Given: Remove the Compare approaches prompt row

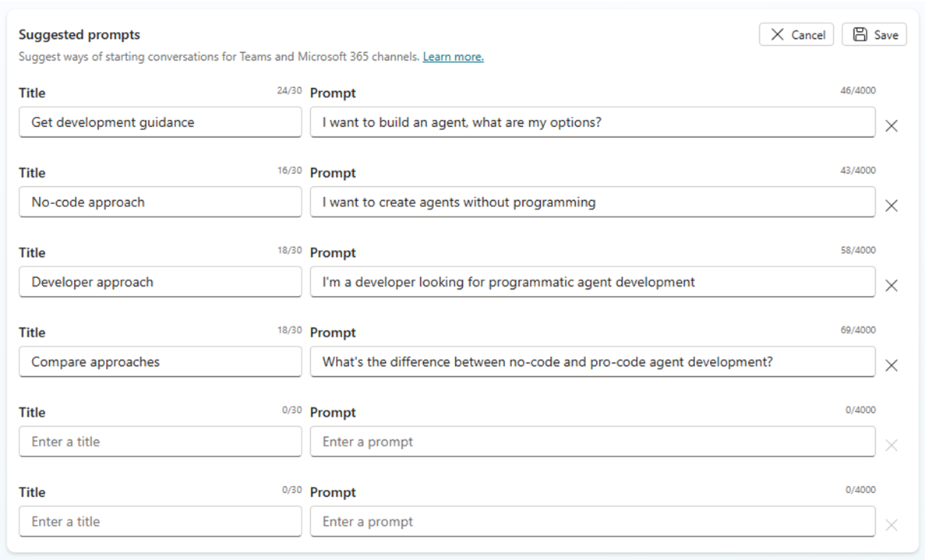Looking at the screenshot, I should pyautogui.click(x=891, y=365).
